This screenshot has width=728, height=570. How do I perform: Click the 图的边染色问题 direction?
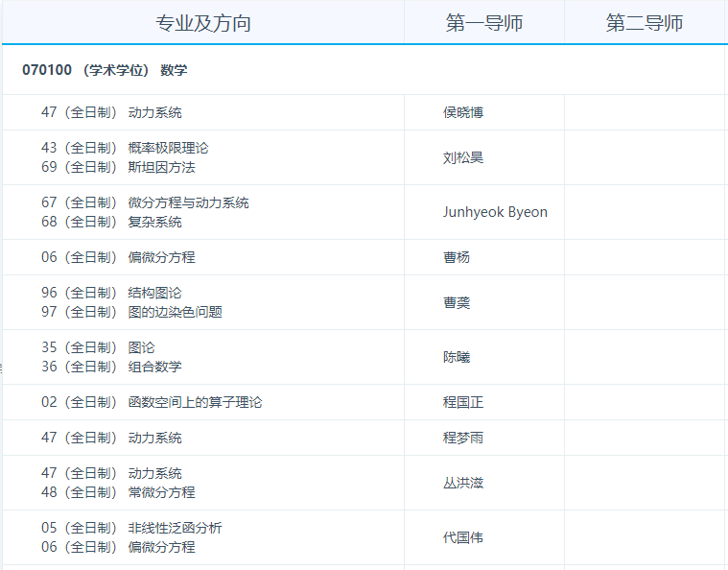[x=175, y=312]
